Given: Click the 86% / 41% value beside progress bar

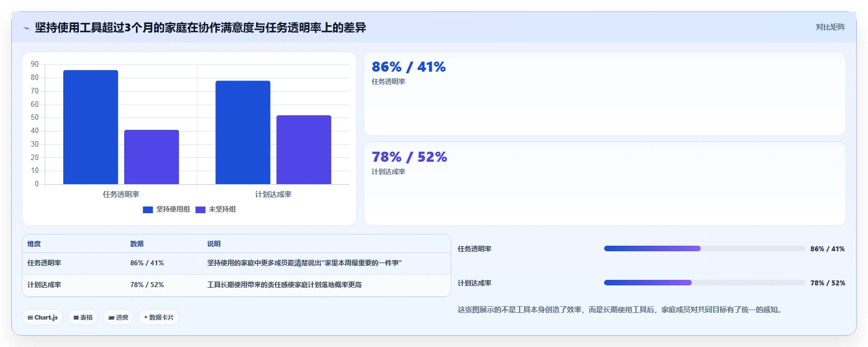Looking at the screenshot, I should [828, 248].
